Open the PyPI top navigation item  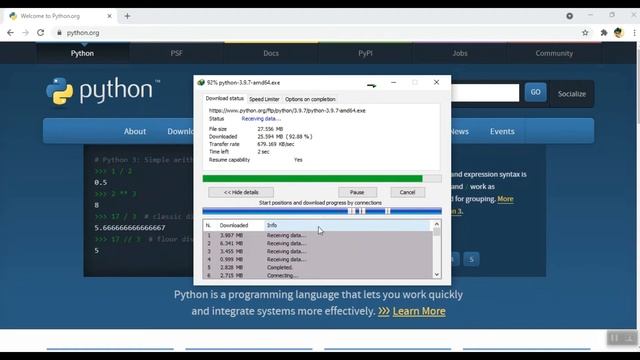[x=365, y=53]
